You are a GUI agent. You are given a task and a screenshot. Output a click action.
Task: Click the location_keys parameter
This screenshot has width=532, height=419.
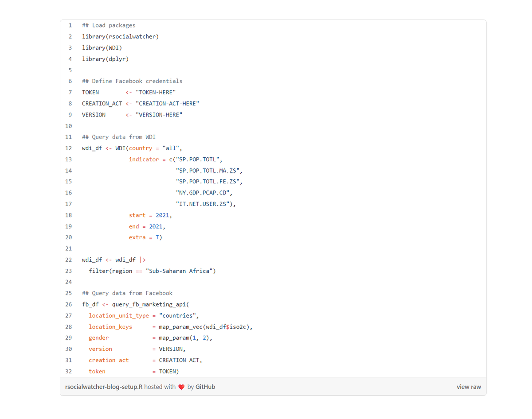pos(110,326)
